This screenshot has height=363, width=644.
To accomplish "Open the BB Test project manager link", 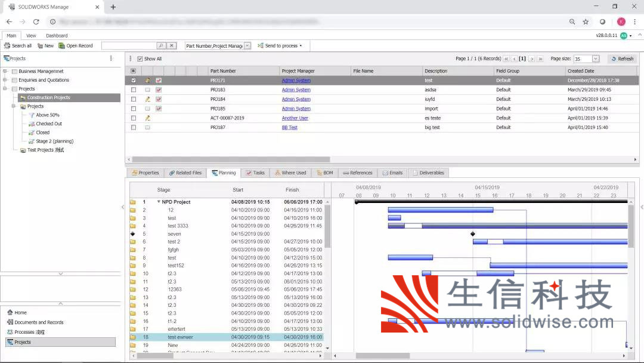I will tap(290, 127).
